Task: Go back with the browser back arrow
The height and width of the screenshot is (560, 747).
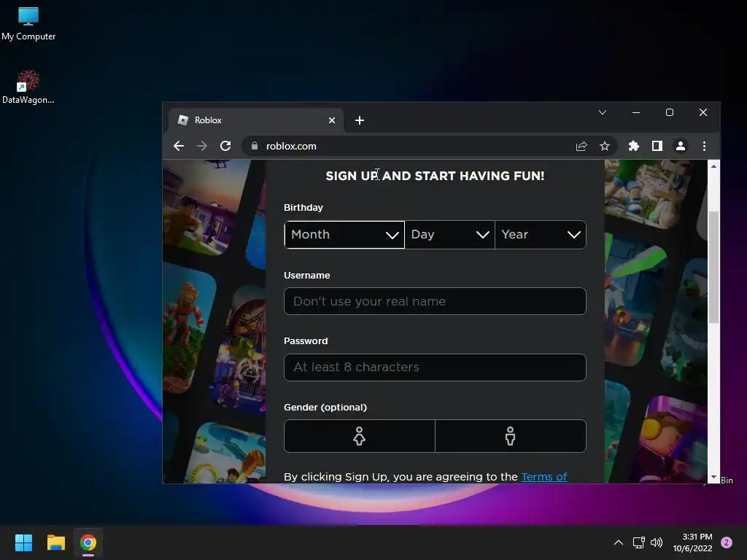Action: pyautogui.click(x=179, y=146)
